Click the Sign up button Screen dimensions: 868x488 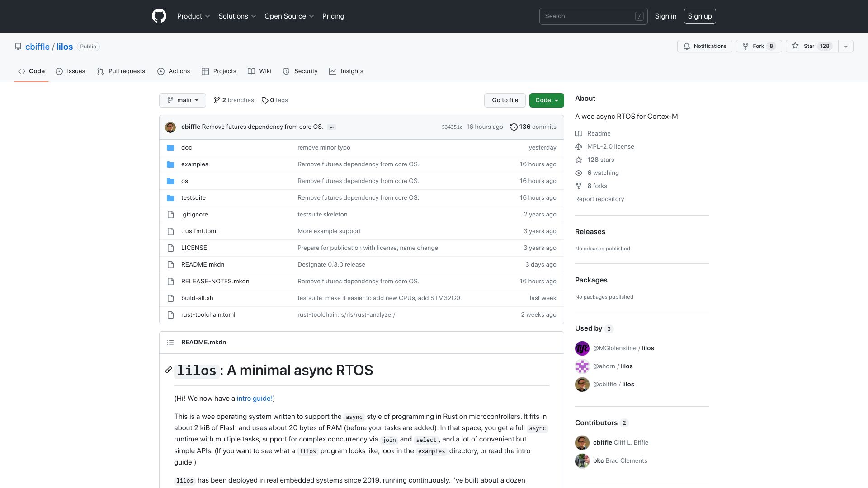(x=700, y=16)
